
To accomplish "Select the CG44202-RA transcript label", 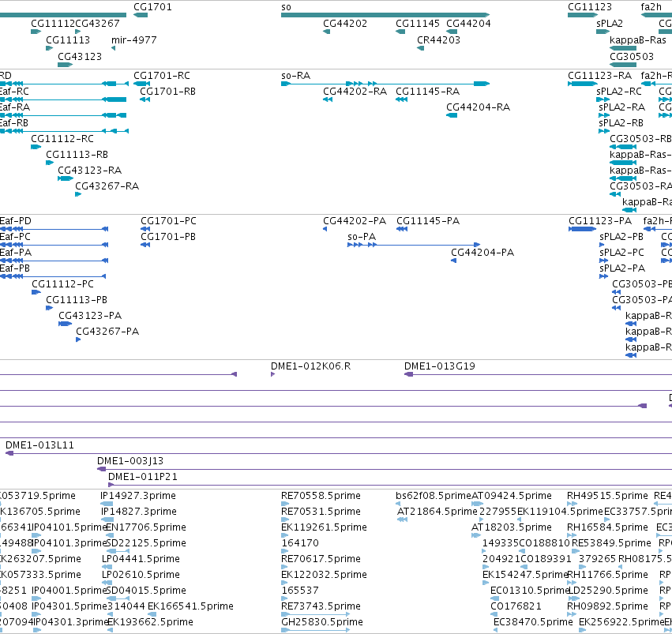I will click(355, 92).
